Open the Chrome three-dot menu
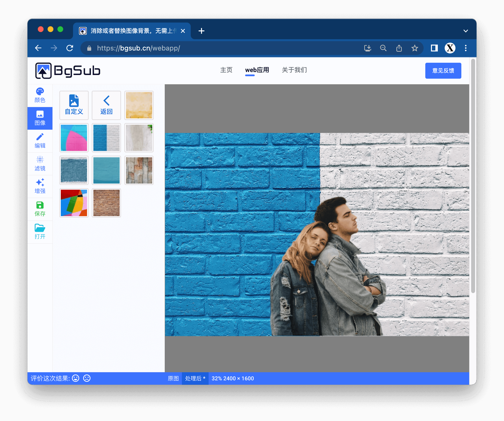Viewport: 504px width, 421px height. click(x=466, y=48)
